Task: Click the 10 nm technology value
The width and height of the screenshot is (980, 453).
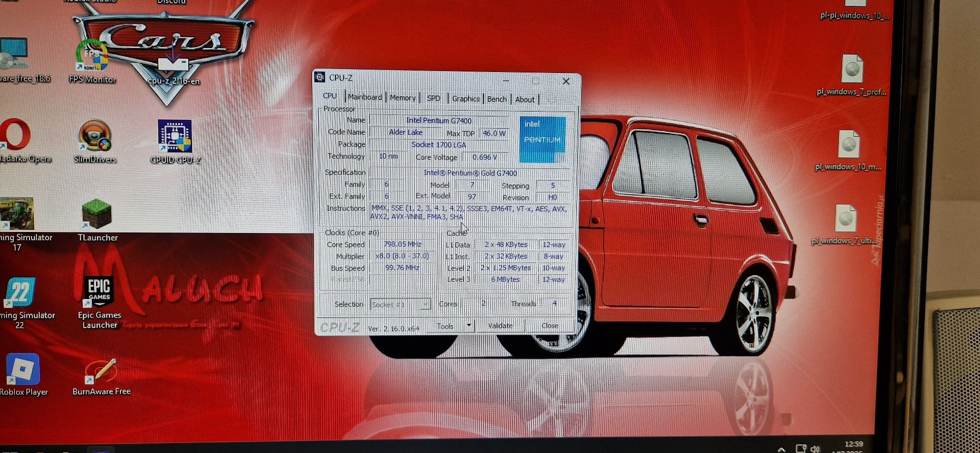Action: coord(388,156)
